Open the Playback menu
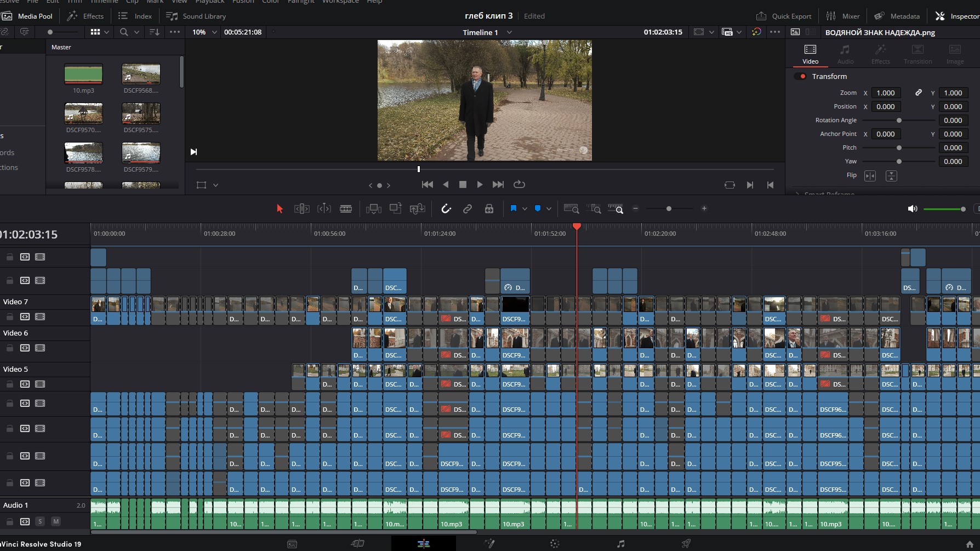The width and height of the screenshot is (980, 551). [x=210, y=2]
